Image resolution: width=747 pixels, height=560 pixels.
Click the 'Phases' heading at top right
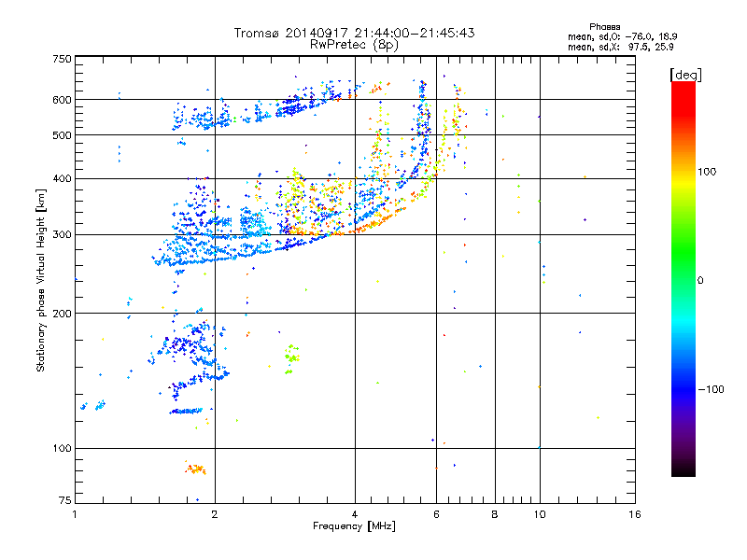coord(604,27)
